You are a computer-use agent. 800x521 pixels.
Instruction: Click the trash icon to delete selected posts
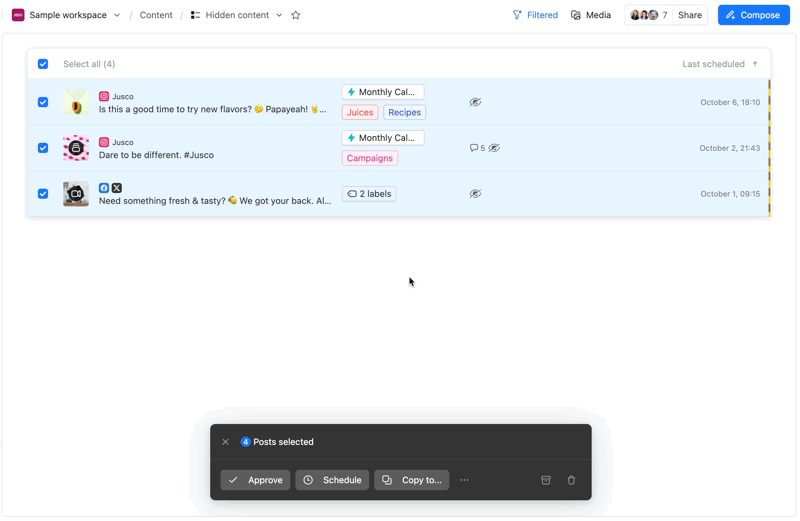(x=571, y=480)
